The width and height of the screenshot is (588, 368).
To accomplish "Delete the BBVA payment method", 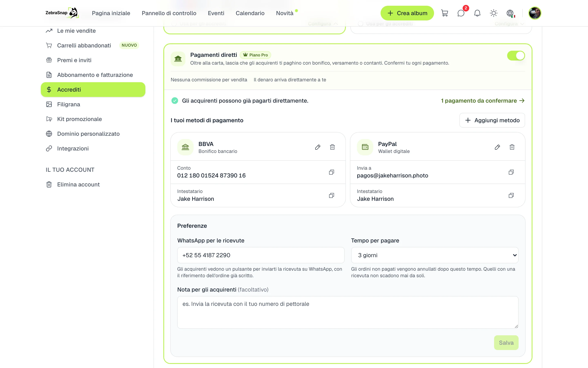I will point(332,147).
